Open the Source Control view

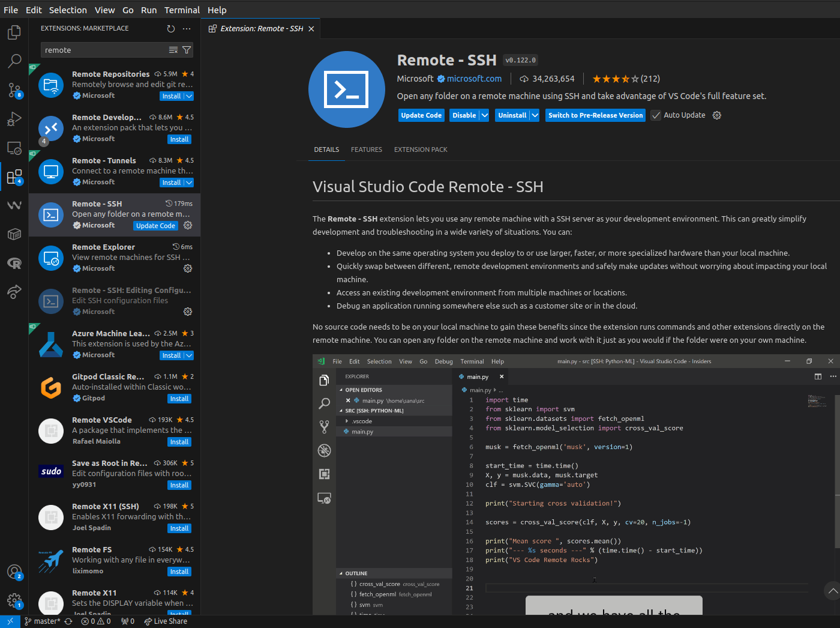pos(14,90)
